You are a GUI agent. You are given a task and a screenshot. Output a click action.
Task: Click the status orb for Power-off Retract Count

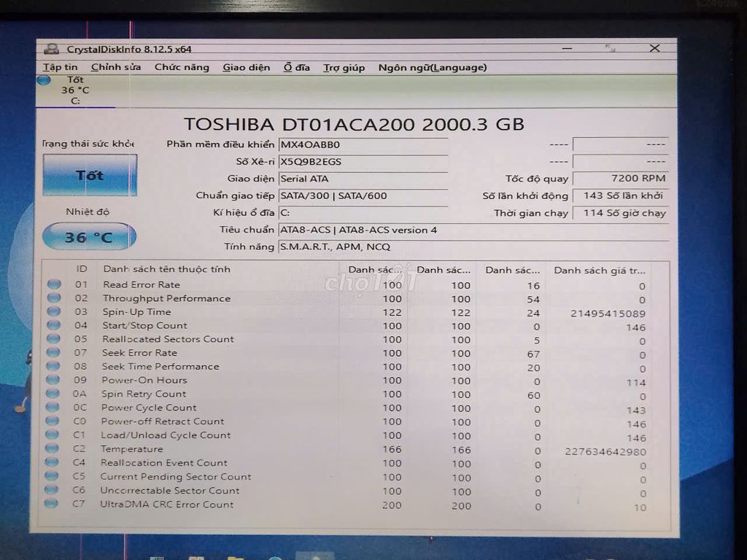[x=52, y=421]
